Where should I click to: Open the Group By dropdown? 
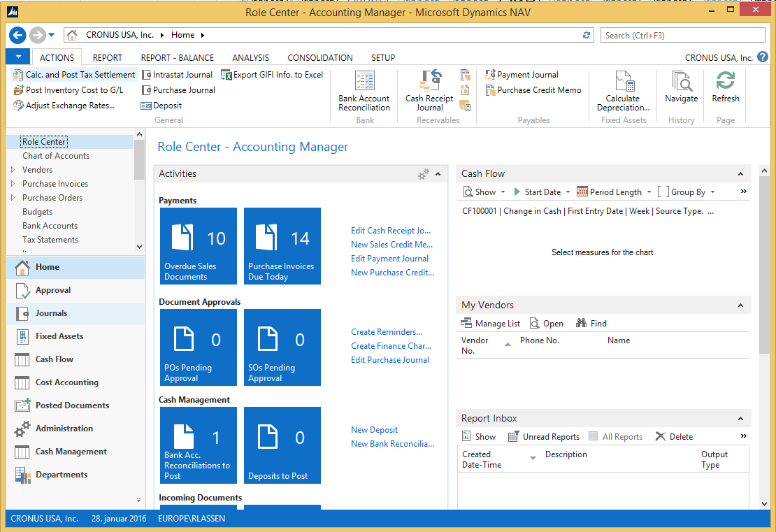[688, 192]
